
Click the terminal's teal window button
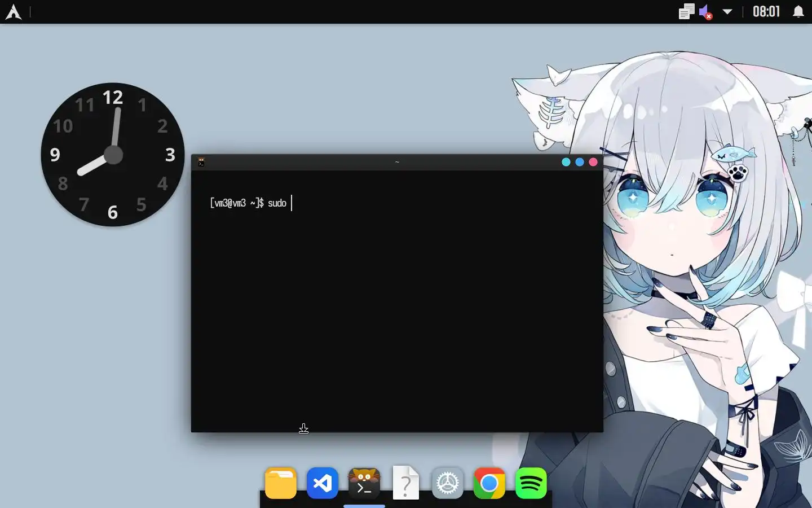566,162
